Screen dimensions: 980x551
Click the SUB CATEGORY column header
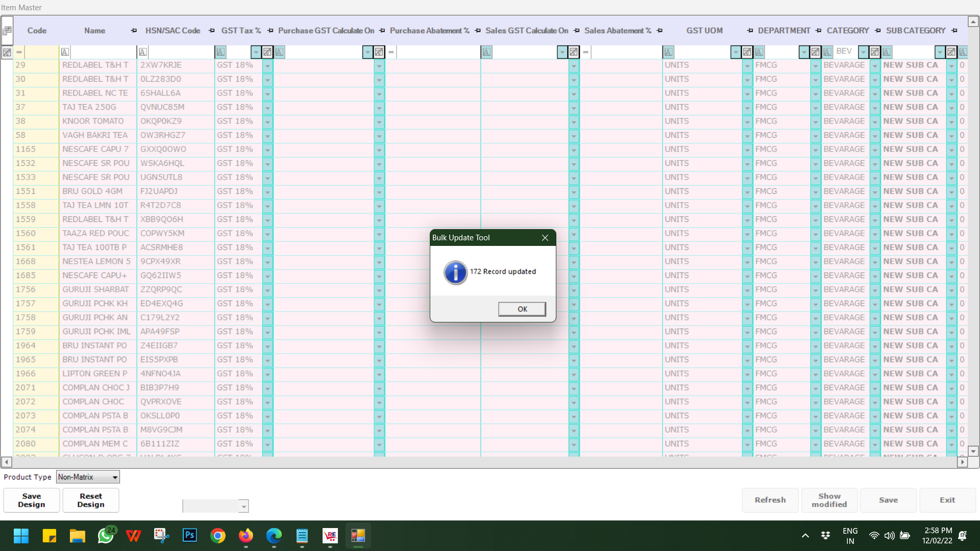coord(916,31)
